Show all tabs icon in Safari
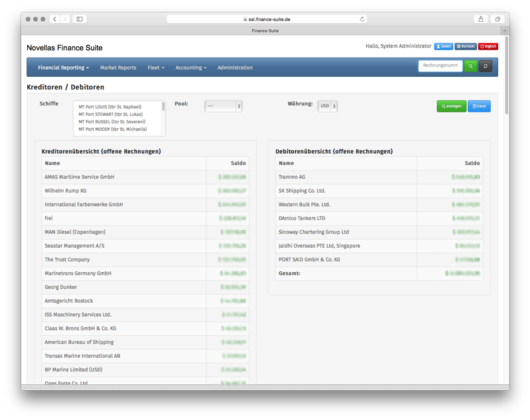This screenshot has width=530, height=420. (x=498, y=19)
